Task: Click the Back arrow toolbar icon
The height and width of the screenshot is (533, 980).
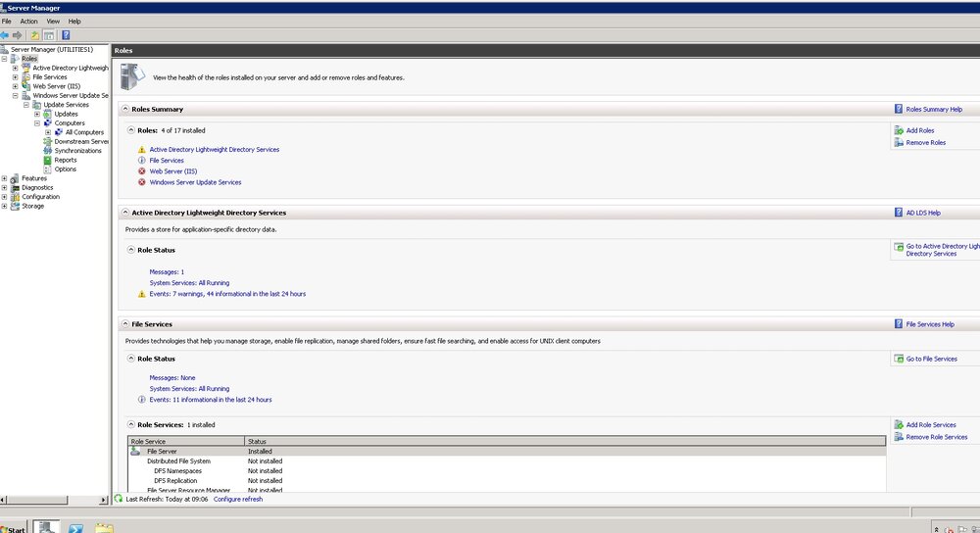Action: (4, 35)
